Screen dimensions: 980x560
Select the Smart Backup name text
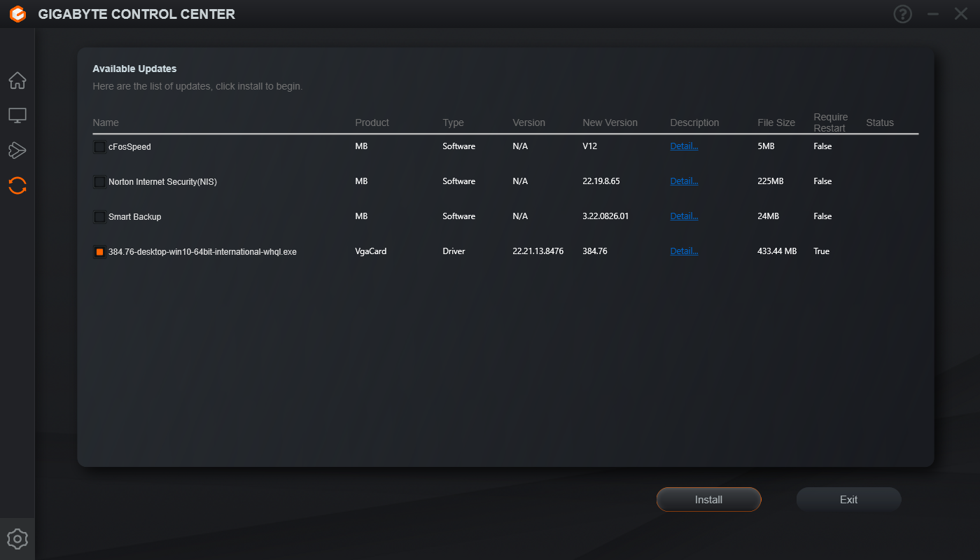coord(134,217)
